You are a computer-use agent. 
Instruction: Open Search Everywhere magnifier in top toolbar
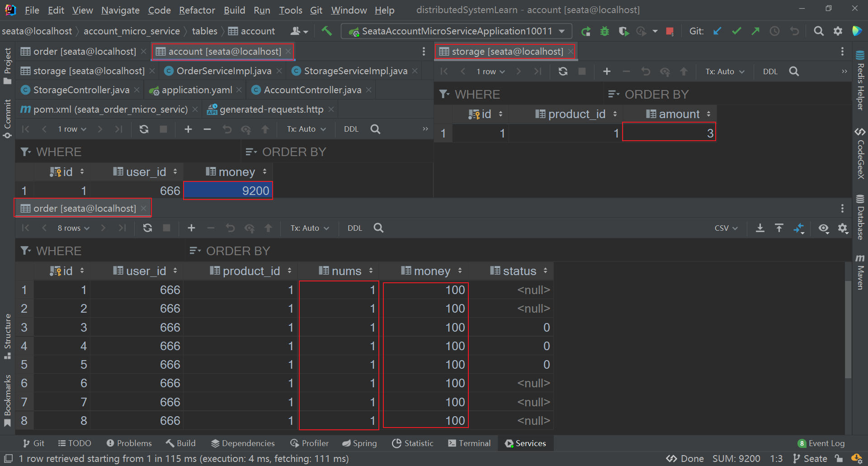coord(818,31)
